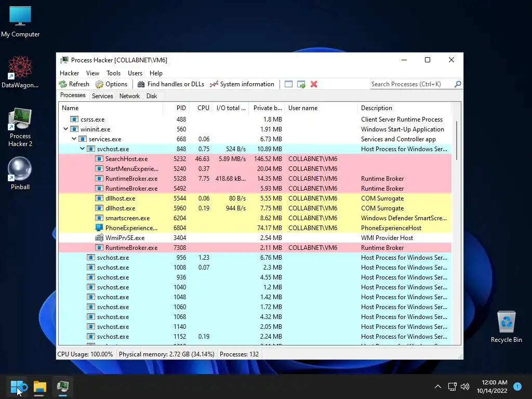The height and width of the screenshot is (399, 532).
Task: Open Pinball desktop shortcut
Action: click(20, 174)
